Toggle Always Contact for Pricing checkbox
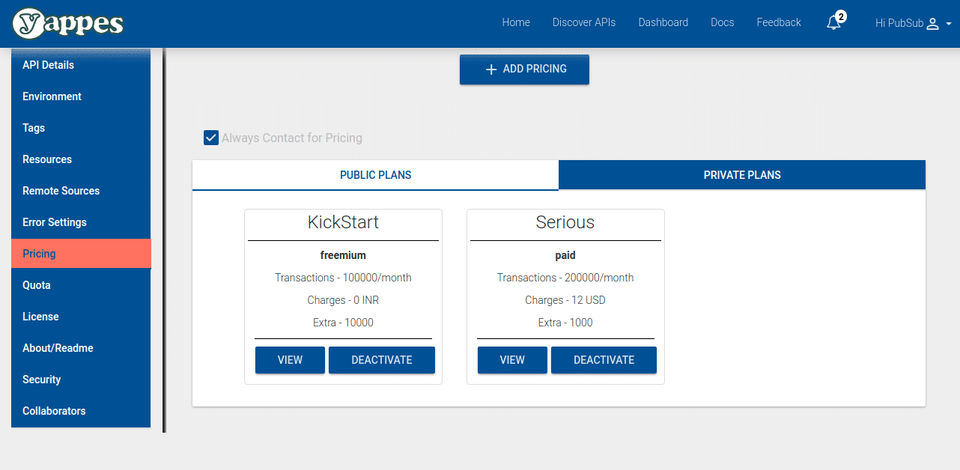The height and width of the screenshot is (470, 960). (x=211, y=138)
